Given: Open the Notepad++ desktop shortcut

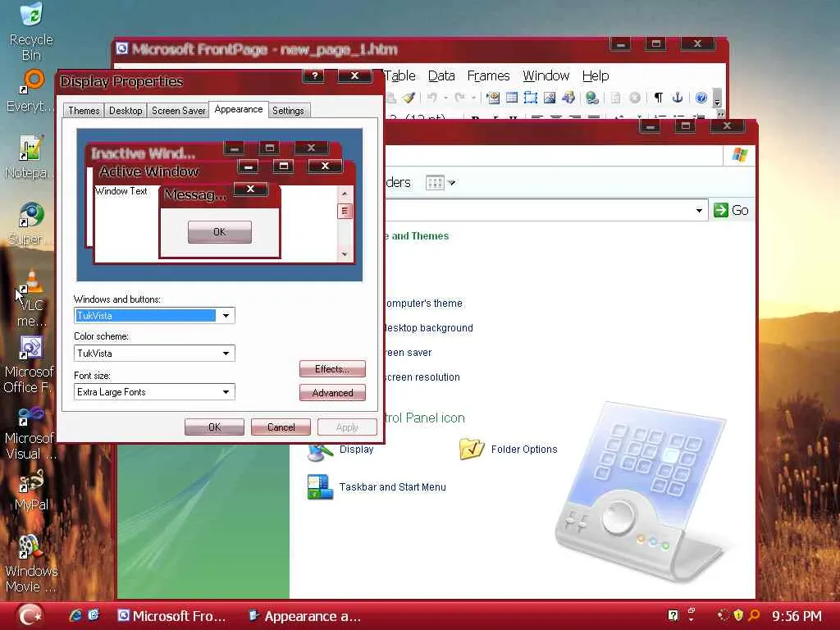Looking at the screenshot, I should 30,157.
